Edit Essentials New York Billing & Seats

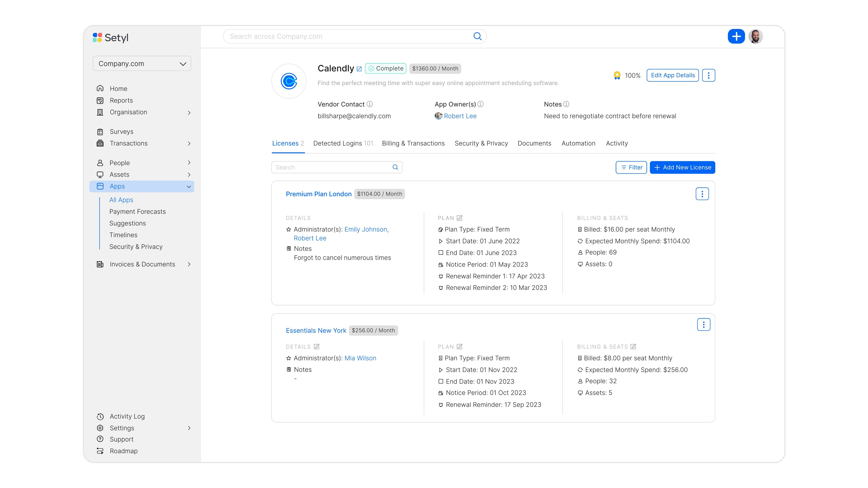click(633, 346)
